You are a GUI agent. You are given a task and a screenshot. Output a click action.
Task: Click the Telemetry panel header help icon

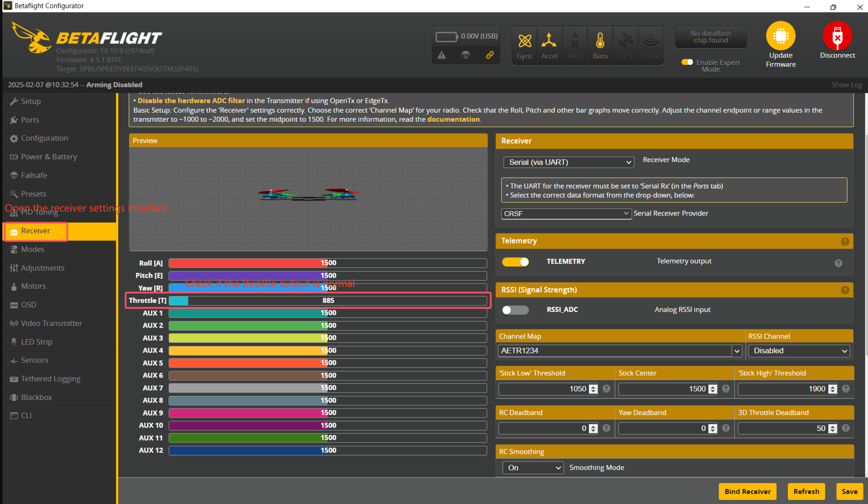pyautogui.click(x=845, y=241)
